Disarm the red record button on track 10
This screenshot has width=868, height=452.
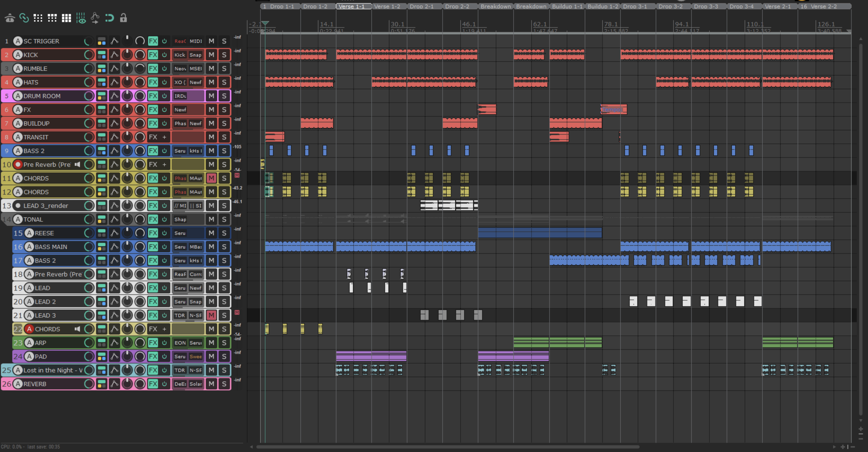click(x=18, y=165)
